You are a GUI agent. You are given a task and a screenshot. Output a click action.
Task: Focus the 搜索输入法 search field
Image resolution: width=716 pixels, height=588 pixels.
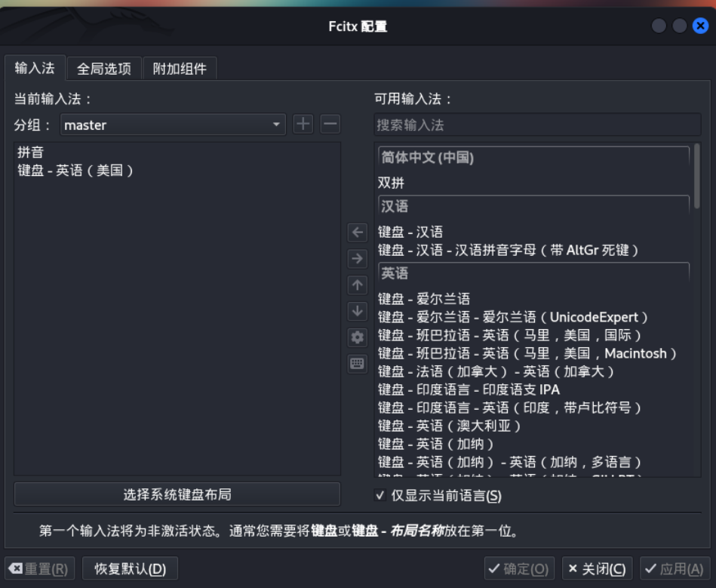coord(537,125)
